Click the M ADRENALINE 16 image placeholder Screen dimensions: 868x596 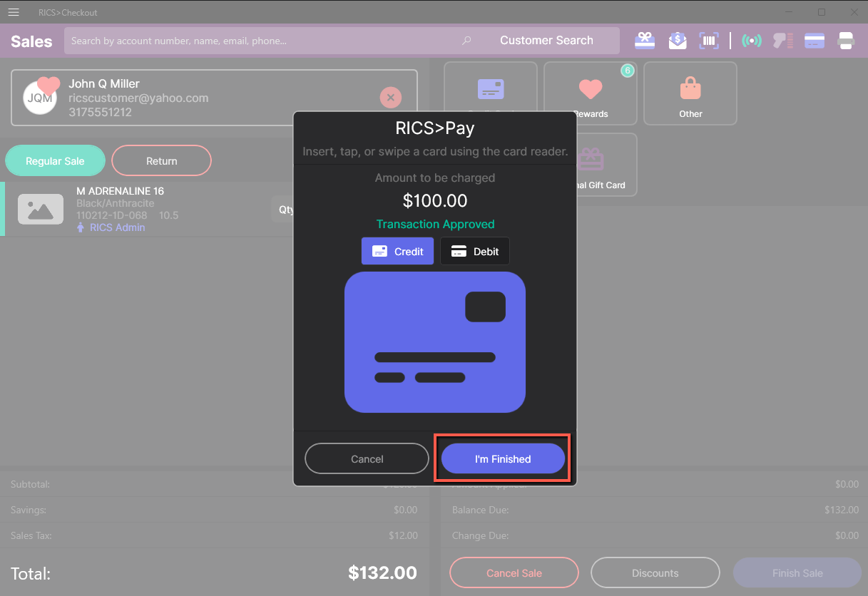pos(41,209)
